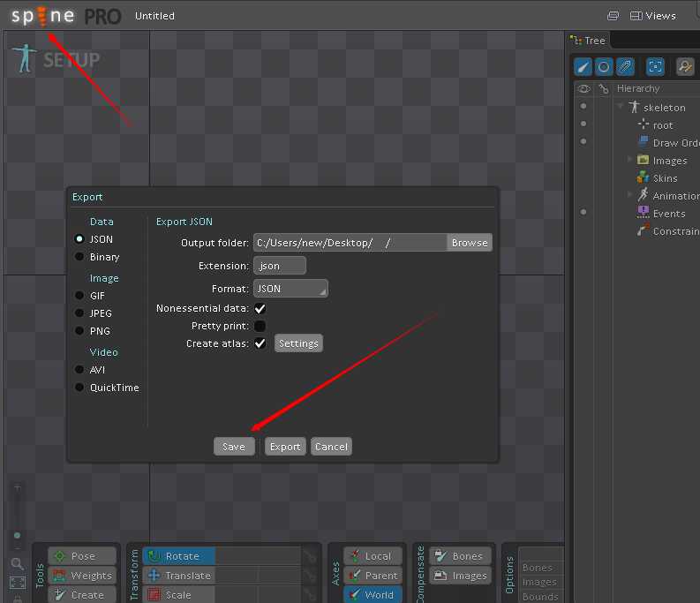Cancel the Export dialog
Image resolution: width=700 pixels, height=603 pixels.
pos(331,447)
